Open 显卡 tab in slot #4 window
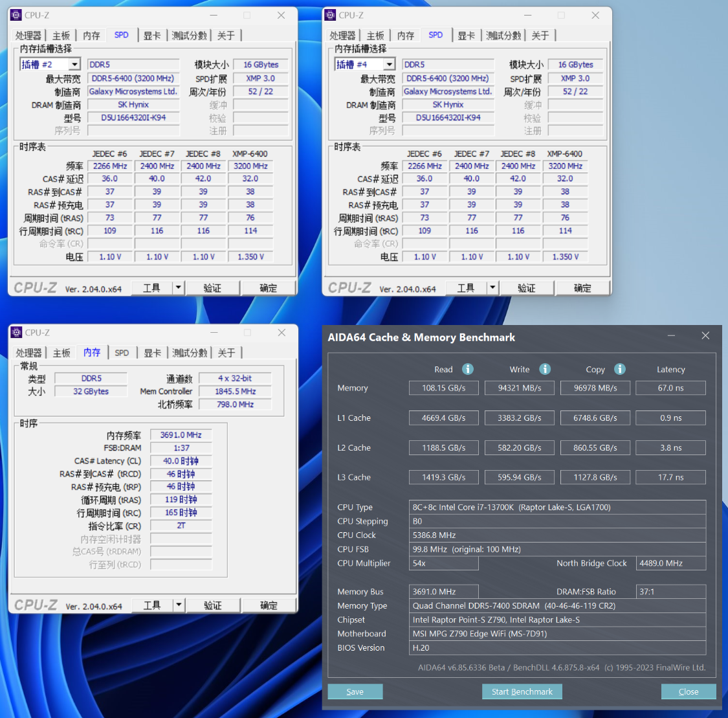 (x=466, y=36)
